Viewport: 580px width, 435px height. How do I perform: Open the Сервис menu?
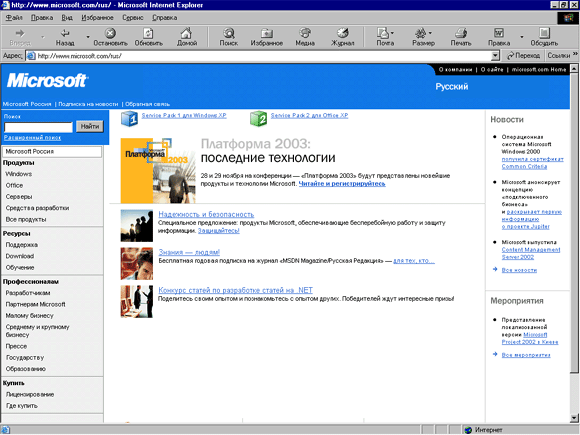(x=132, y=17)
